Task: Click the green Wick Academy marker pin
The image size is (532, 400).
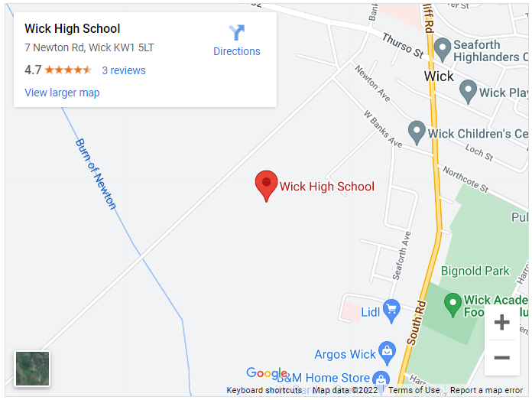Action: tap(453, 306)
